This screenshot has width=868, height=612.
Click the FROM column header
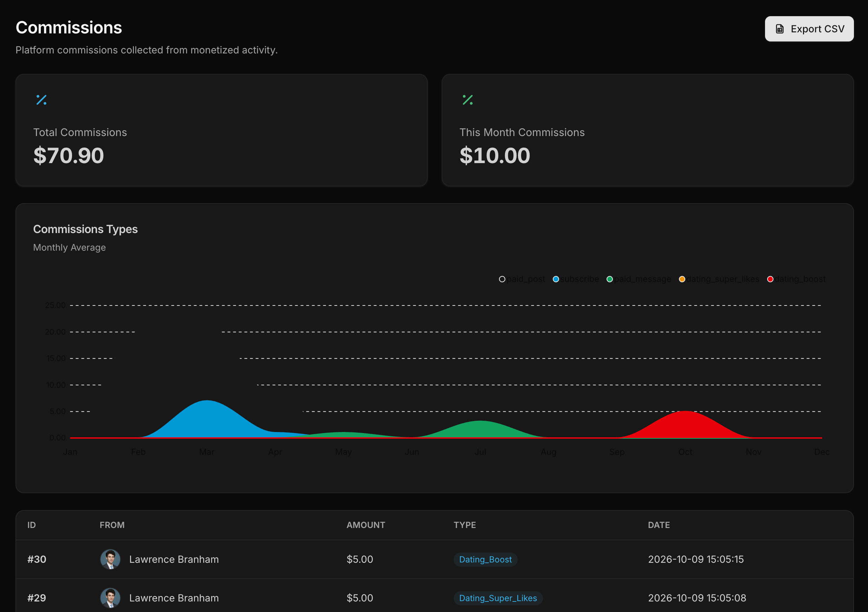(112, 525)
